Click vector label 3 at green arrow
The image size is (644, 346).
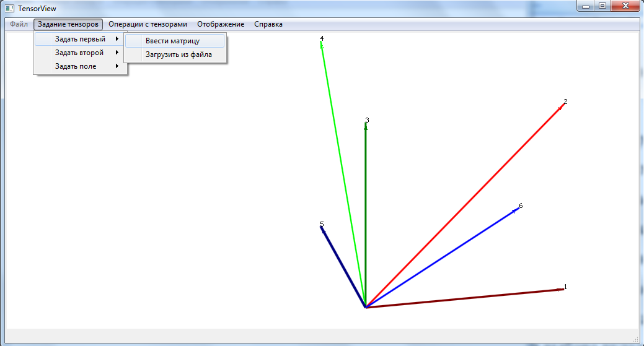[x=367, y=120]
